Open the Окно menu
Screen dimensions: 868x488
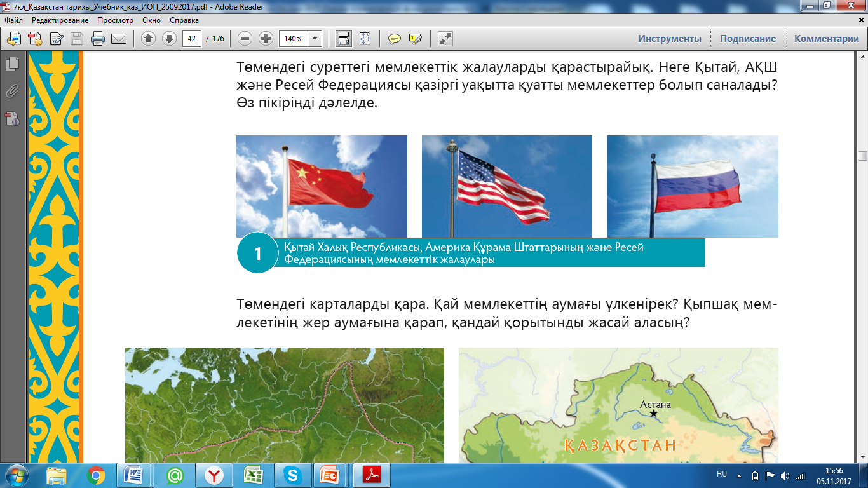[152, 20]
